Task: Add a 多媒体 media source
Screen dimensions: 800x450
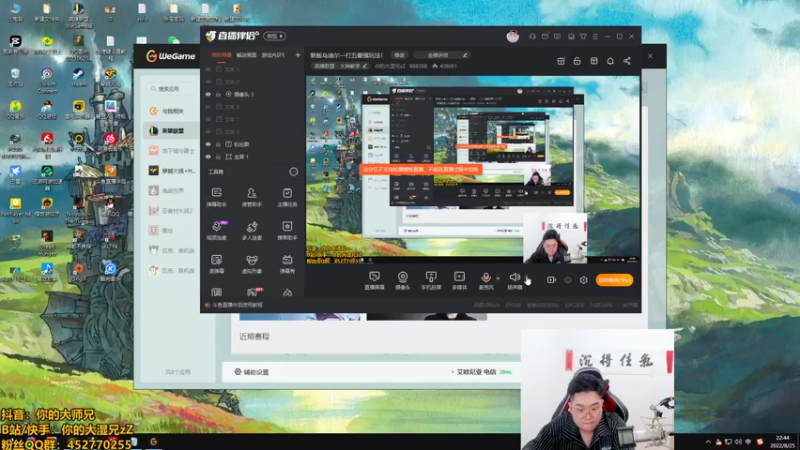Action: point(459,280)
